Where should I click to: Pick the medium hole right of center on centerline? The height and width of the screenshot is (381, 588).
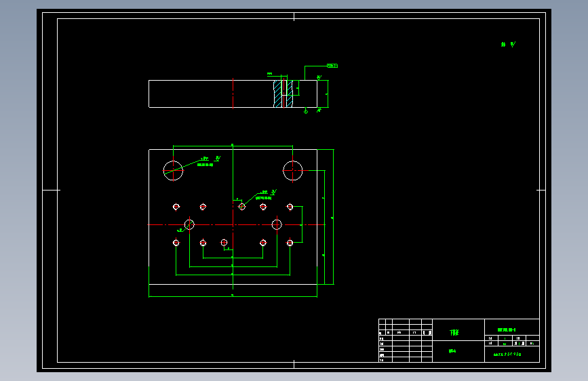tap(277, 224)
